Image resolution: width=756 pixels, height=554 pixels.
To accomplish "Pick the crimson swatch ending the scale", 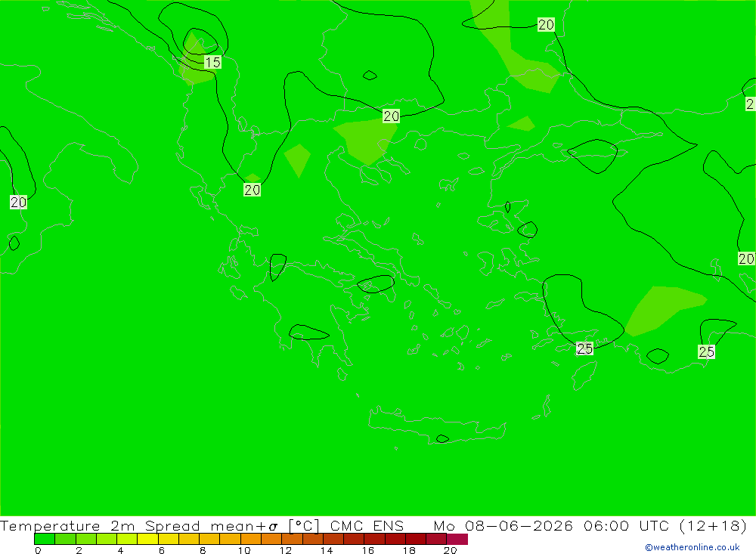I will 457,539.
